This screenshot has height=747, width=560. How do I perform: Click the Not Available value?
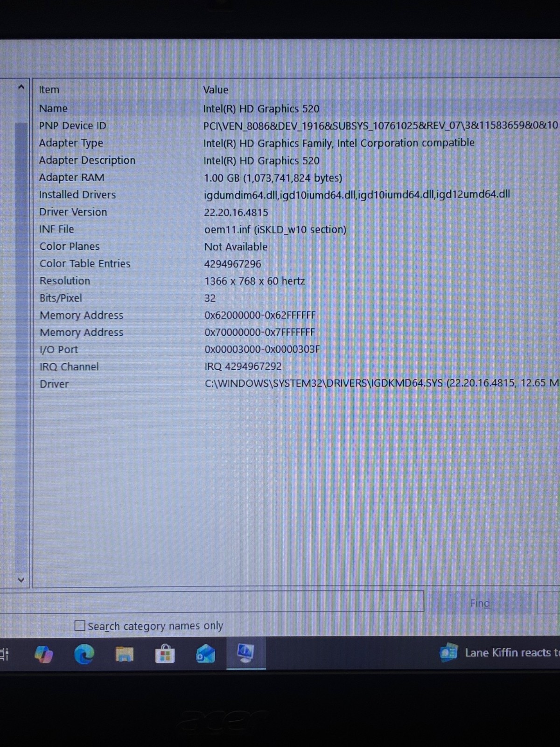(236, 247)
